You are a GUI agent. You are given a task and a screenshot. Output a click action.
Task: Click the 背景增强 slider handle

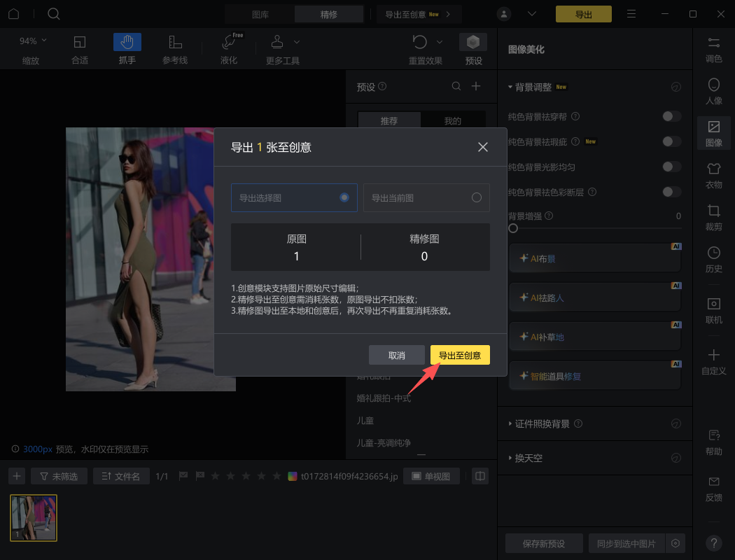click(x=513, y=228)
